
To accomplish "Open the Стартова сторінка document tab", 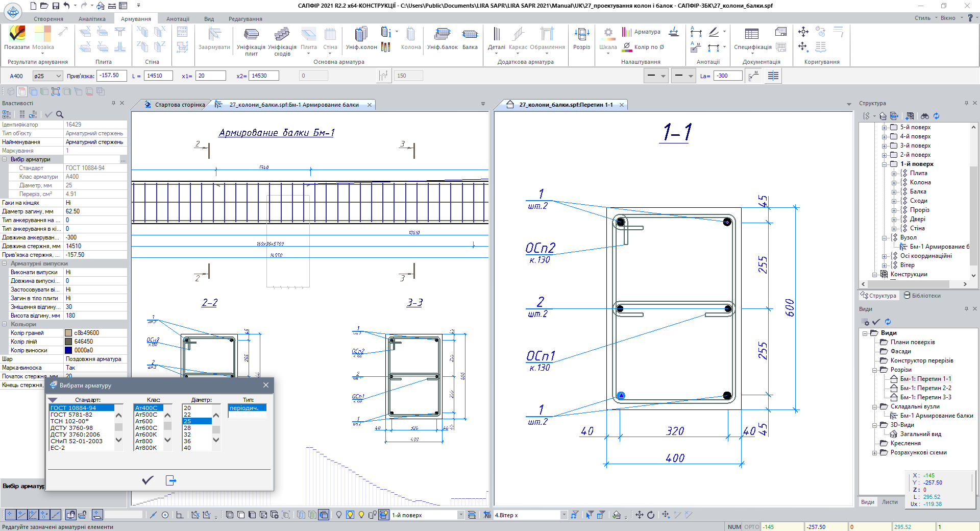I will [x=179, y=105].
